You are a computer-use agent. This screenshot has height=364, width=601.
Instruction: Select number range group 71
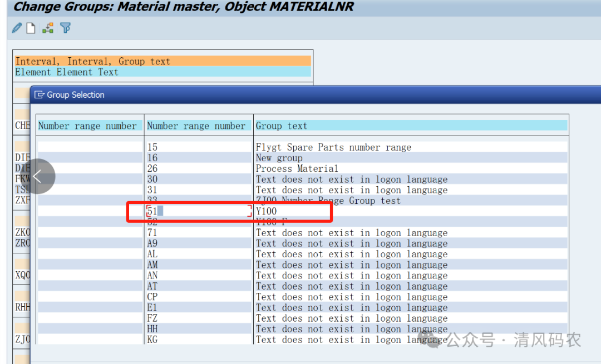point(152,233)
